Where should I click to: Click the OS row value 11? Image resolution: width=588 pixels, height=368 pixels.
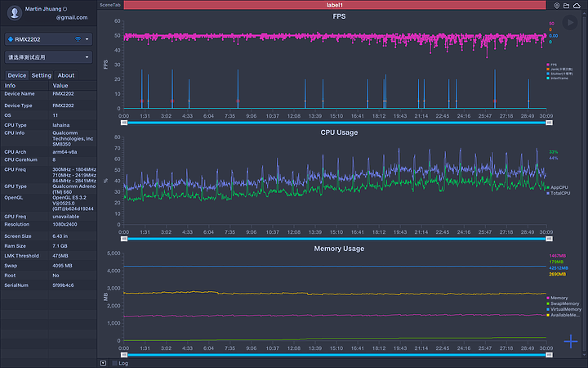[x=56, y=115]
